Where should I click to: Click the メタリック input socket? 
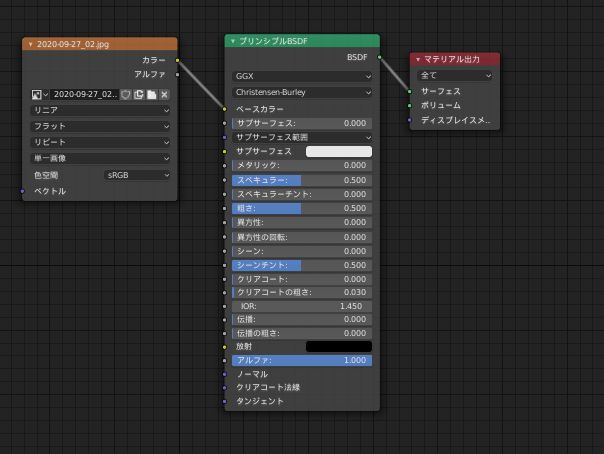(x=225, y=166)
